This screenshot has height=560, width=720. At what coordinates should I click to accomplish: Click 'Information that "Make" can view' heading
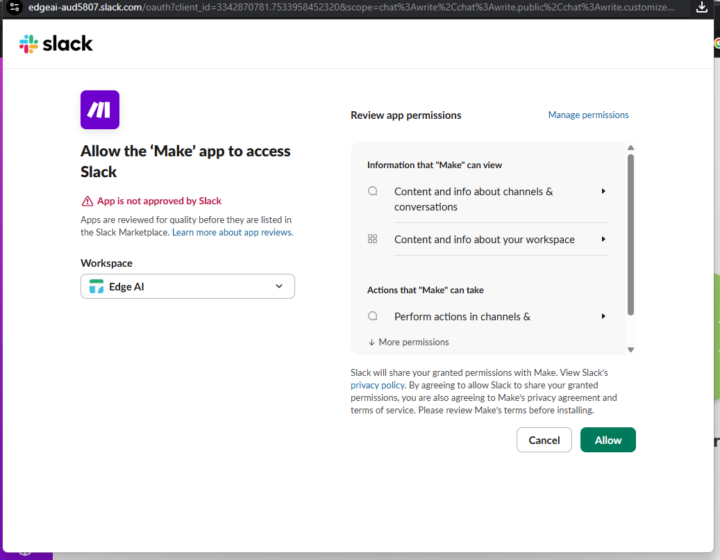coord(434,165)
